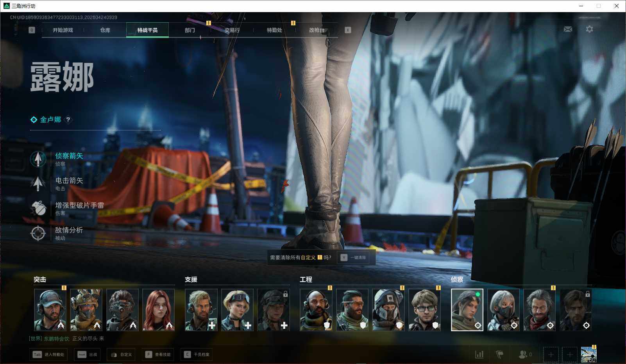Select the 电击箭矢 skill icon
Screen dimensions: 626x364
38,184
